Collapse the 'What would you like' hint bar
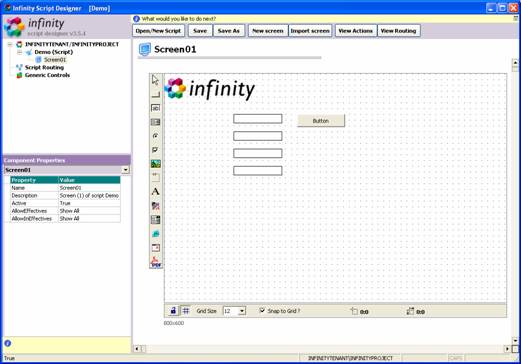The width and height of the screenshot is (521, 364). click(x=516, y=19)
